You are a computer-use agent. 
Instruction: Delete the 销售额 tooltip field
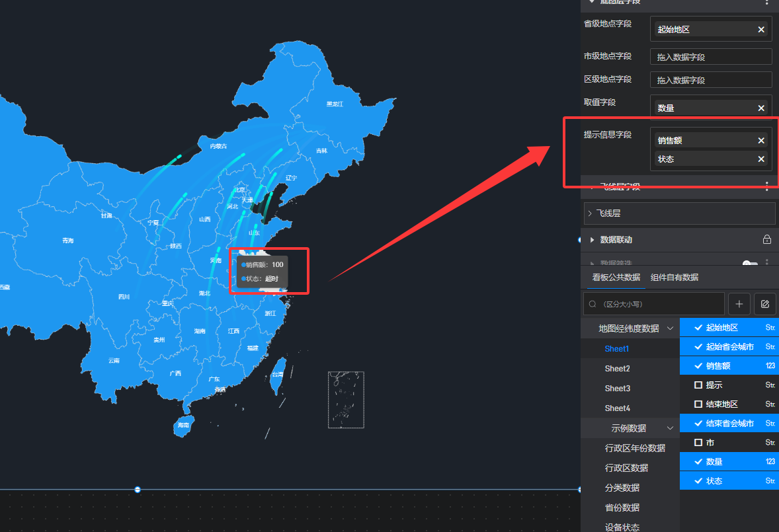760,140
